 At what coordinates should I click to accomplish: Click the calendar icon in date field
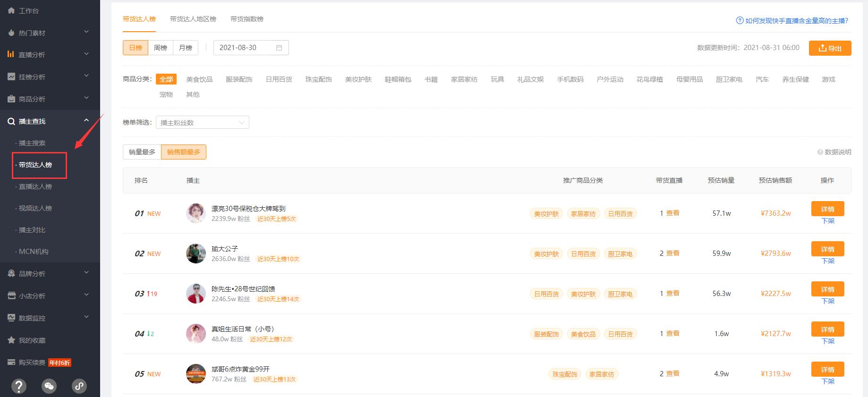[x=279, y=48]
